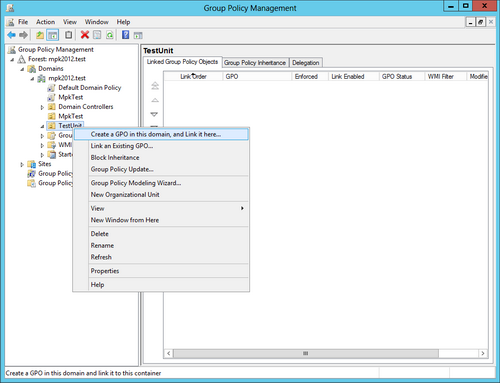Select Default Domain Policy in tree
Viewport: 500px width, 383px height.
90,88
